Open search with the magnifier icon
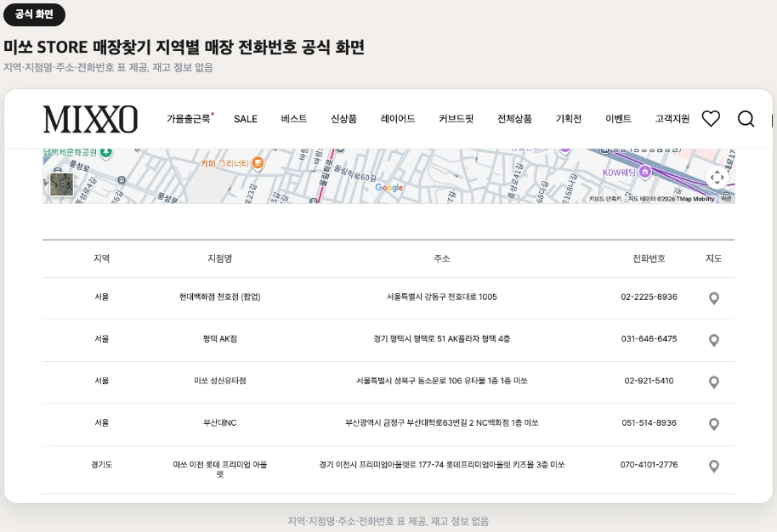This screenshot has width=777, height=532. (746, 119)
